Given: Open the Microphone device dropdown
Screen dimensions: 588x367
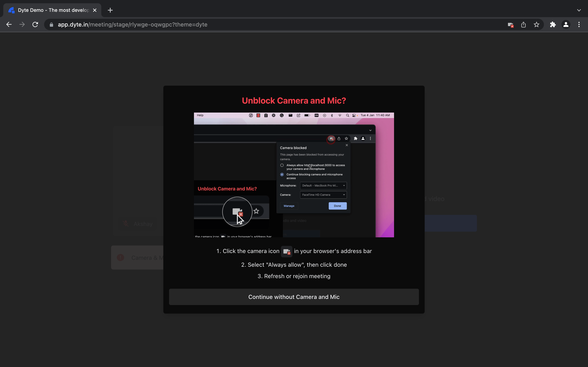Looking at the screenshot, I should pos(323,186).
